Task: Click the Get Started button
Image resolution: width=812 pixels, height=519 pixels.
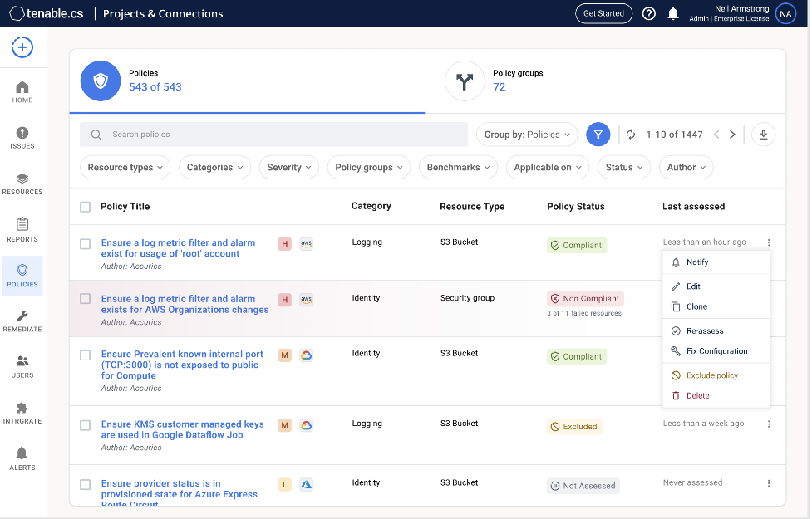Action: [x=603, y=13]
